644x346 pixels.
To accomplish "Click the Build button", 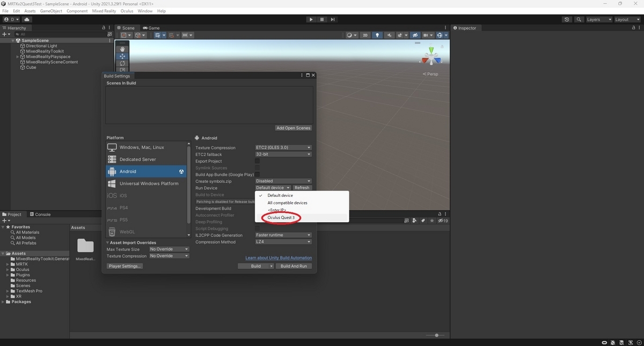I will [256, 266].
